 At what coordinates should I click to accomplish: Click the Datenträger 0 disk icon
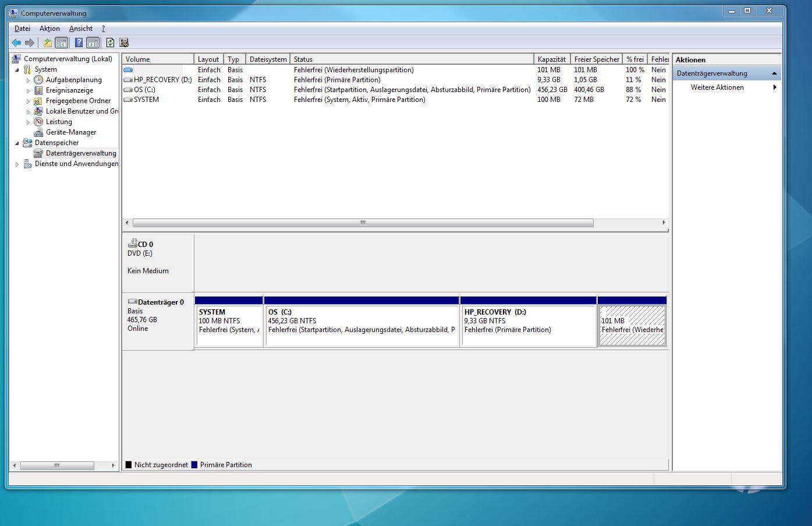tap(133, 302)
